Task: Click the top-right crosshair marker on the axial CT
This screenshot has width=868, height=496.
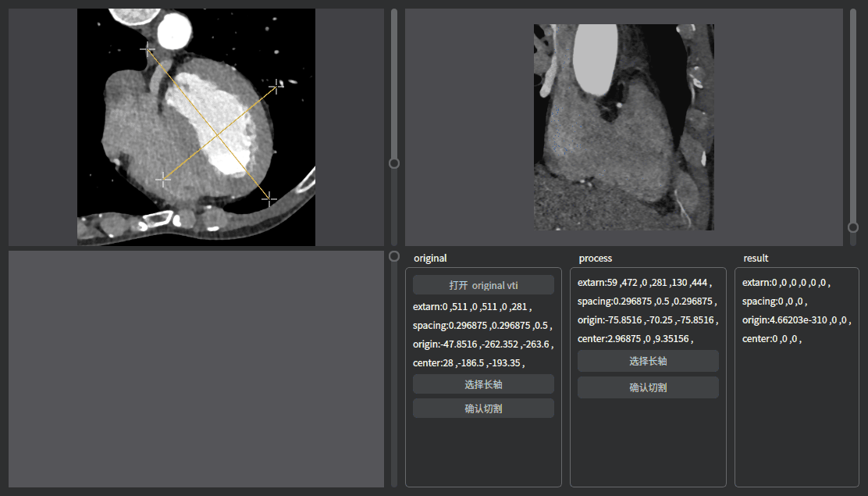Action: (x=276, y=86)
